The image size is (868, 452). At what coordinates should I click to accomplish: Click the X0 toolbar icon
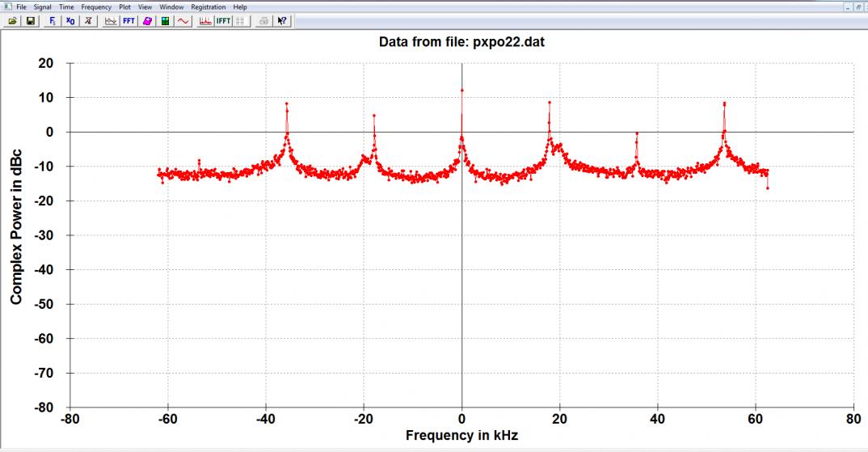(x=70, y=21)
